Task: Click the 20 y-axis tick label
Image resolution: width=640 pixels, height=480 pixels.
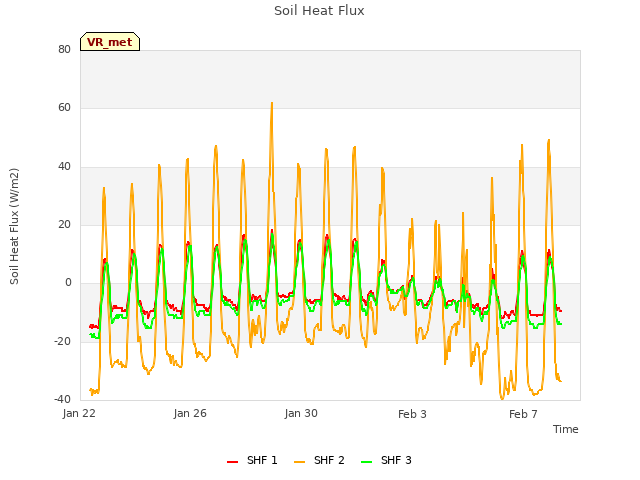Action: [x=64, y=224]
